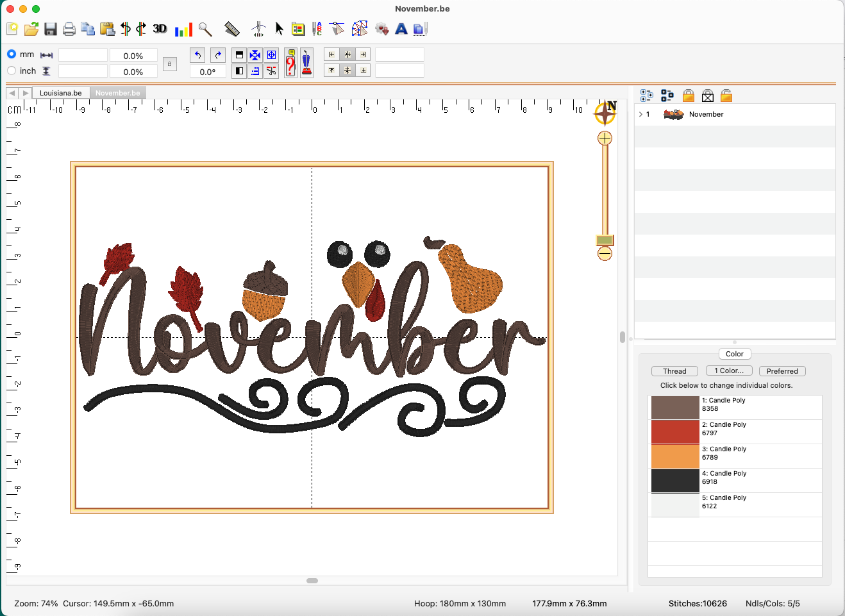The width and height of the screenshot is (845, 616).
Task: Click the lettering 'A' text tool
Action: 401,29
